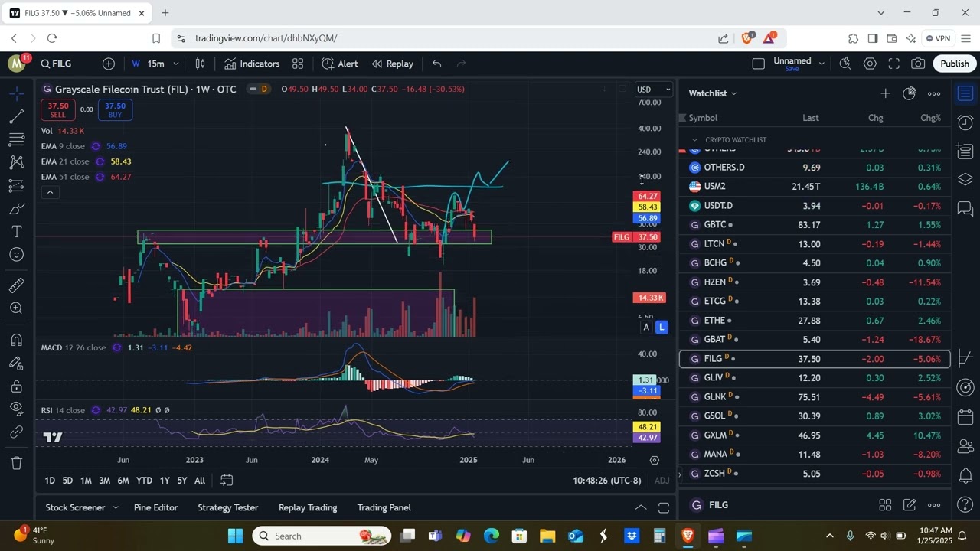
Task: Toggle stay in drawing mode
Action: click(x=16, y=363)
